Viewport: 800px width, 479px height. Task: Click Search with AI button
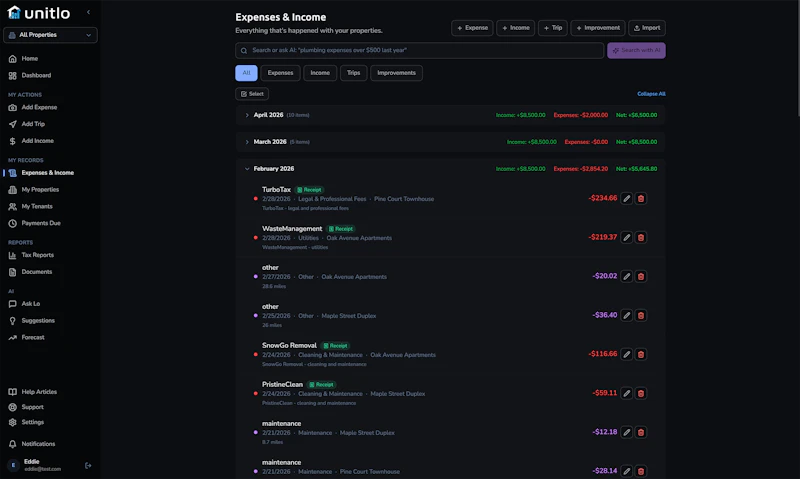coord(636,51)
